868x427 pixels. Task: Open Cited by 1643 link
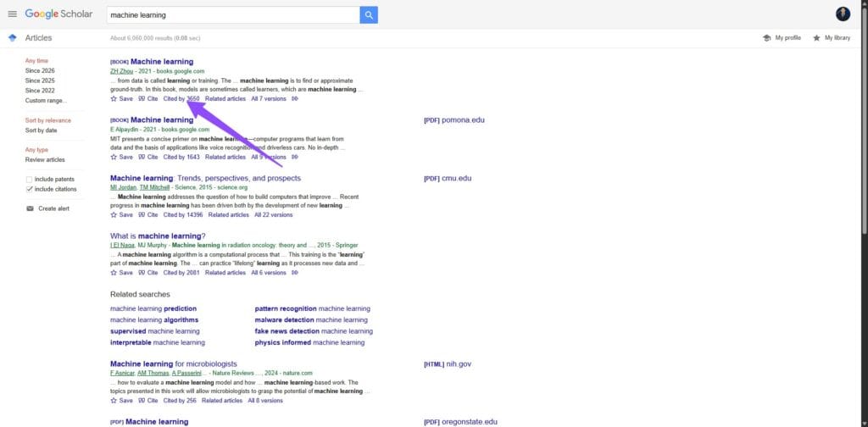pyautogui.click(x=181, y=157)
